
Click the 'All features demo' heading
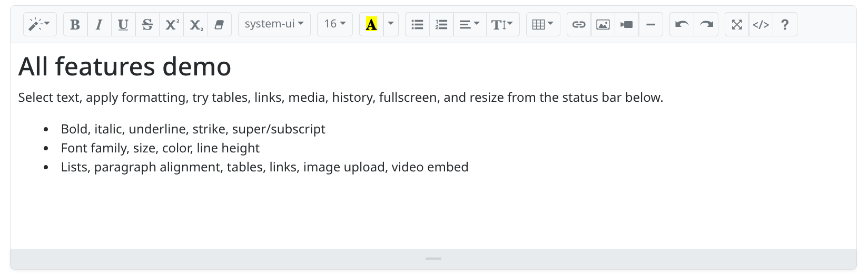click(125, 66)
